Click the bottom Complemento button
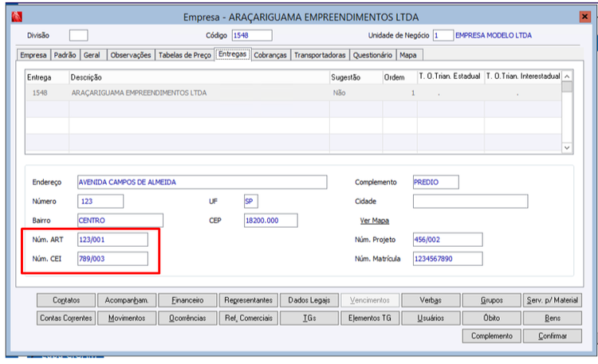The height and width of the screenshot is (364, 598). tap(492, 336)
